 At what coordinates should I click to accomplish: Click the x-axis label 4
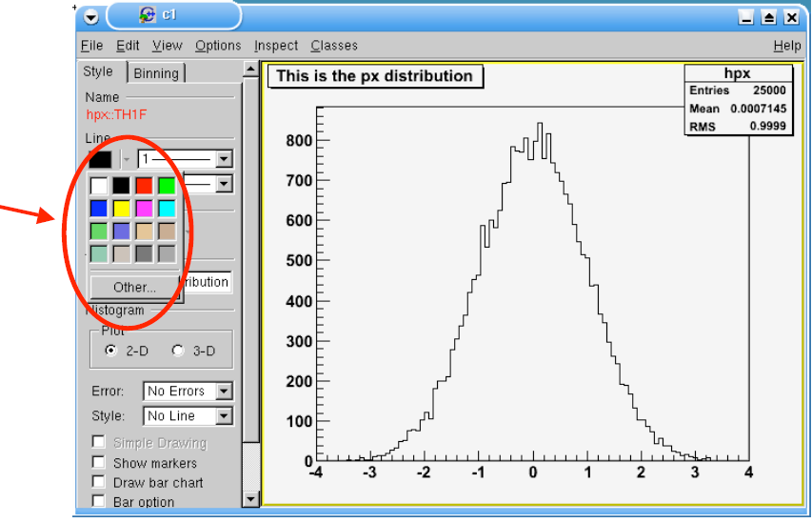coord(749,473)
